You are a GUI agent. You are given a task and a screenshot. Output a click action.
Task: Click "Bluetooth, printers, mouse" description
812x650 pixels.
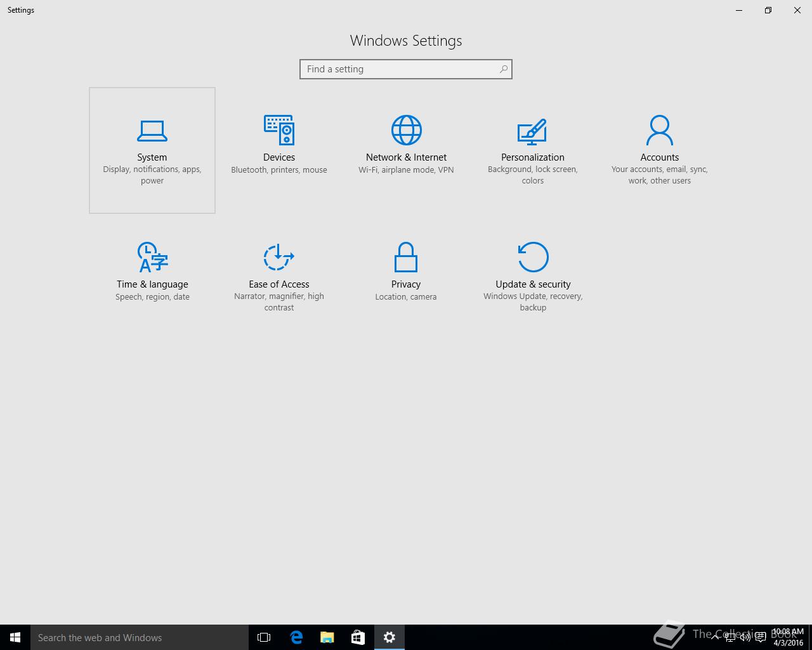click(279, 170)
